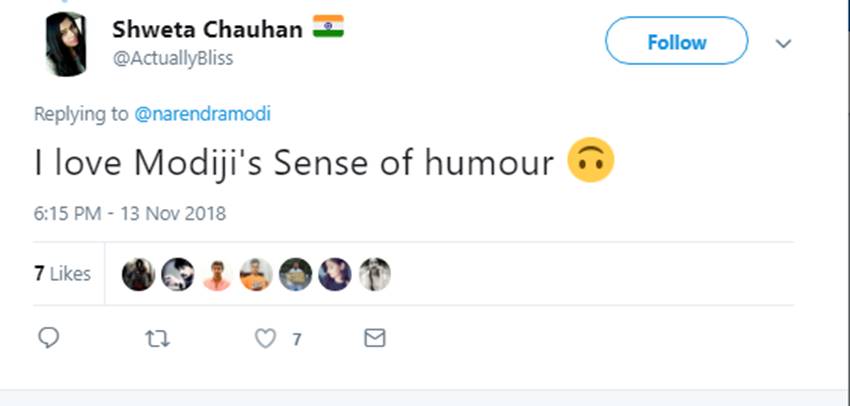Click the upside-down face emoji

click(590, 163)
